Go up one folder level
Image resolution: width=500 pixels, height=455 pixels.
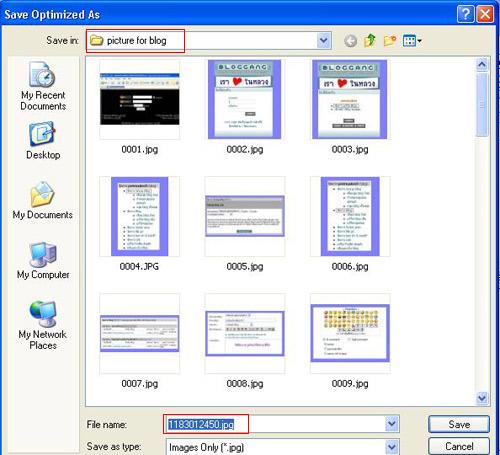(x=370, y=41)
